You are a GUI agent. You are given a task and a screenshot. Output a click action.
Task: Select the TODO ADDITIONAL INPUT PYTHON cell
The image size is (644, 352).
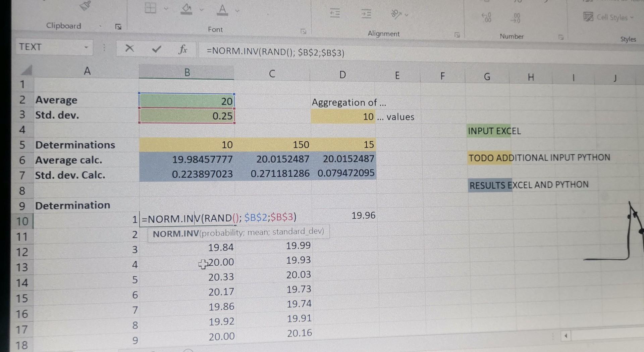coord(489,158)
